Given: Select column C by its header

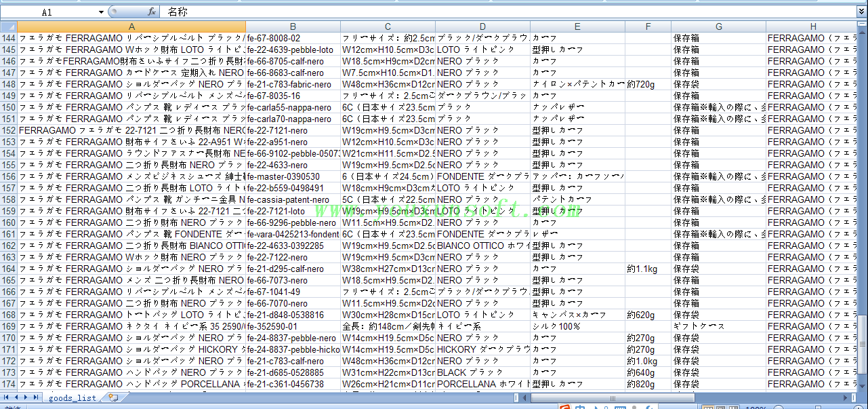Looking at the screenshot, I should point(388,26).
